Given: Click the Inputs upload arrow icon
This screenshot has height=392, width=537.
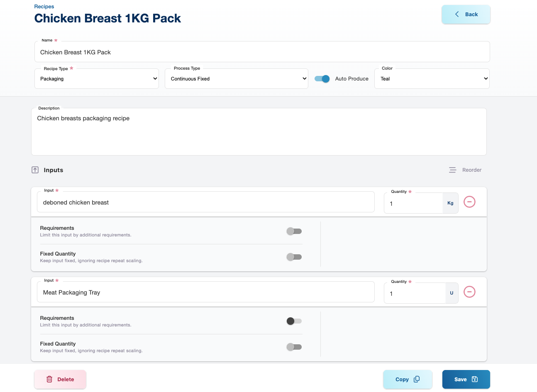Looking at the screenshot, I should [x=35, y=170].
